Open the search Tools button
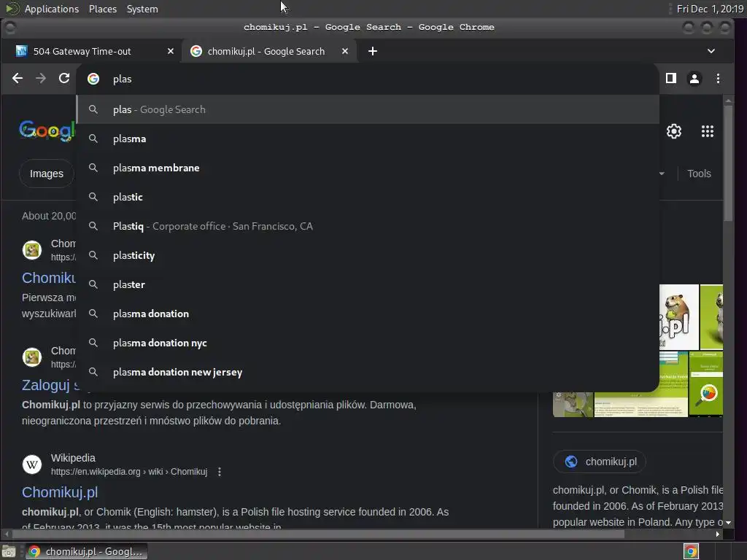747x560 pixels. [x=699, y=174]
